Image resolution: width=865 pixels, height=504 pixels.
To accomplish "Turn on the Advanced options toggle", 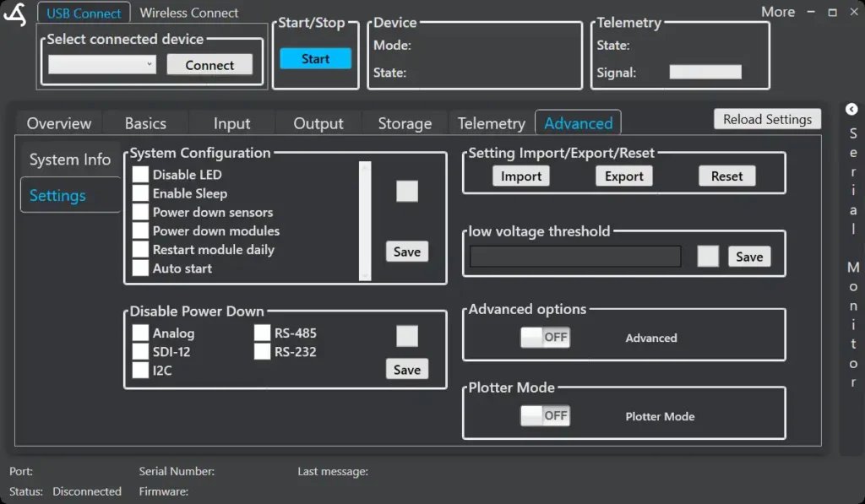I will click(545, 338).
